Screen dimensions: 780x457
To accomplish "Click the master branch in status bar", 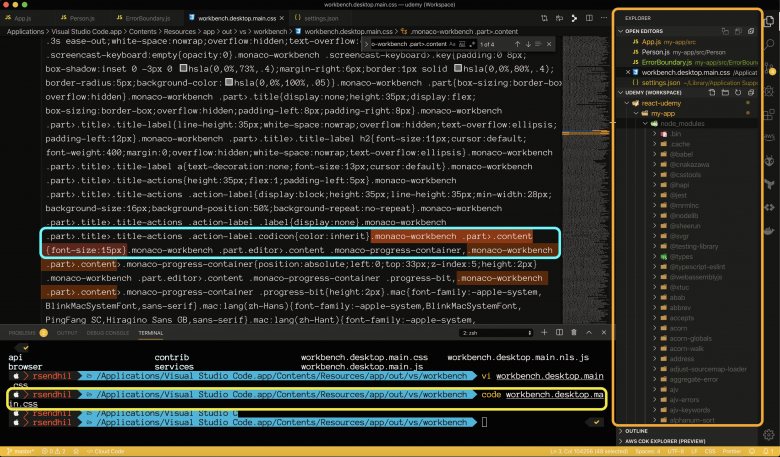I will pyautogui.click(x=20, y=452).
